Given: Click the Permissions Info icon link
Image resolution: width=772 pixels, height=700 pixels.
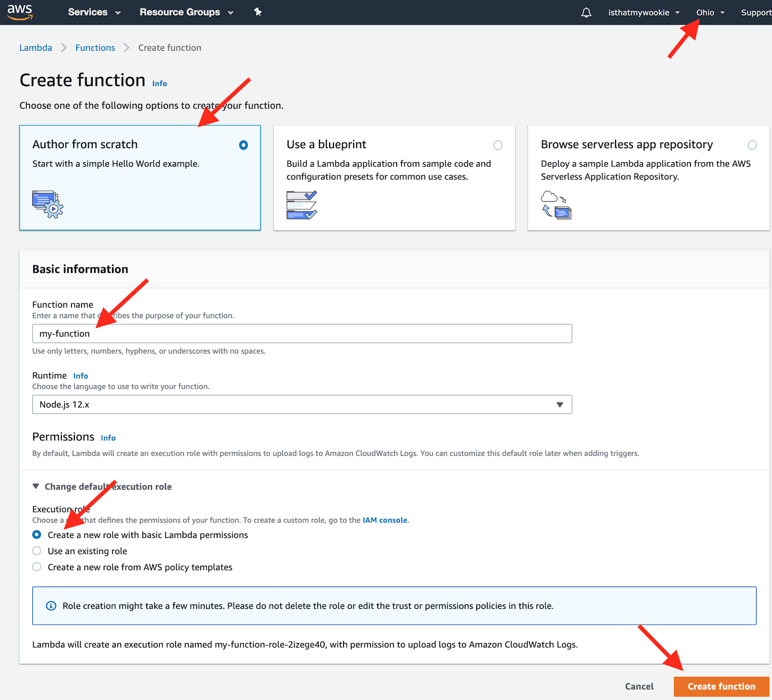Looking at the screenshot, I should (108, 437).
